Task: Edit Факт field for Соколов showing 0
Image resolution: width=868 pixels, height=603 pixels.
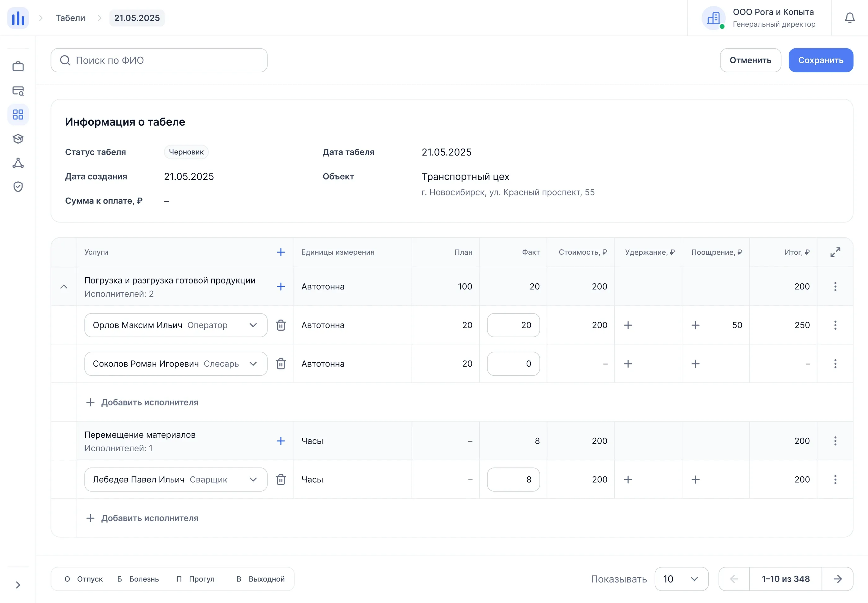Action: [x=513, y=364]
